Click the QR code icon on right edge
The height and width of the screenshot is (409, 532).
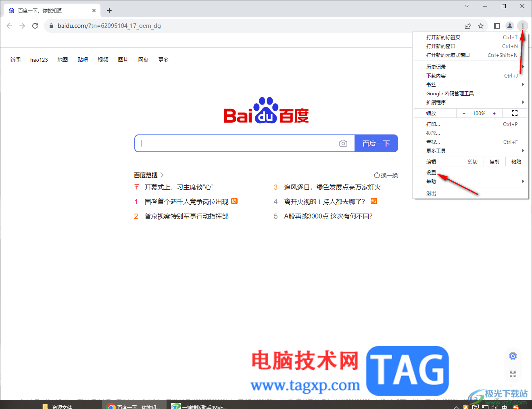(513, 374)
